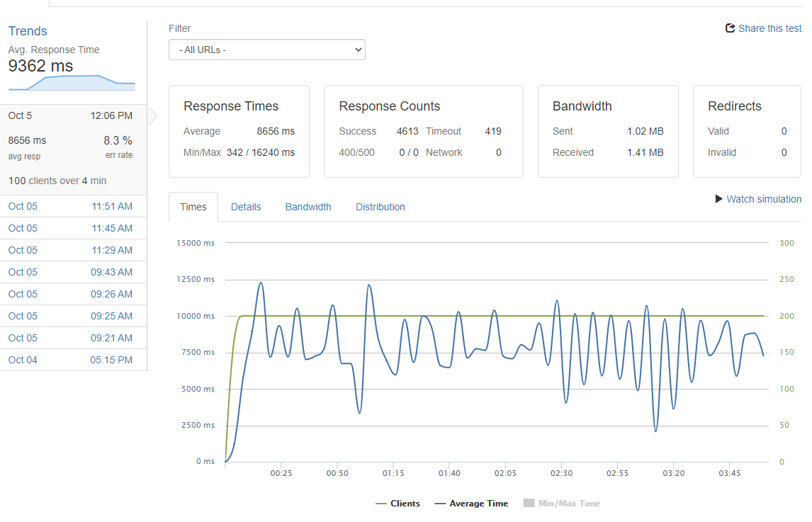
Task: Click the share icon beside Share this test
Action: [x=731, y=28]
